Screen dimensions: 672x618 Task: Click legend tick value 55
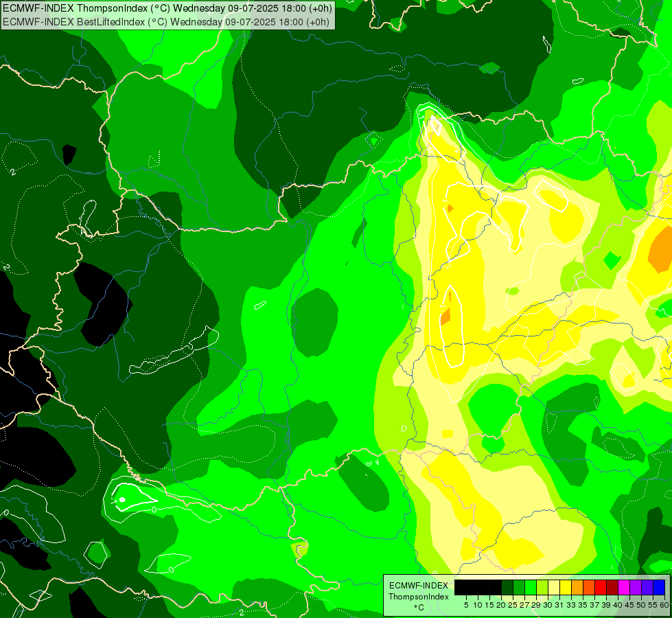click(653, 605)
